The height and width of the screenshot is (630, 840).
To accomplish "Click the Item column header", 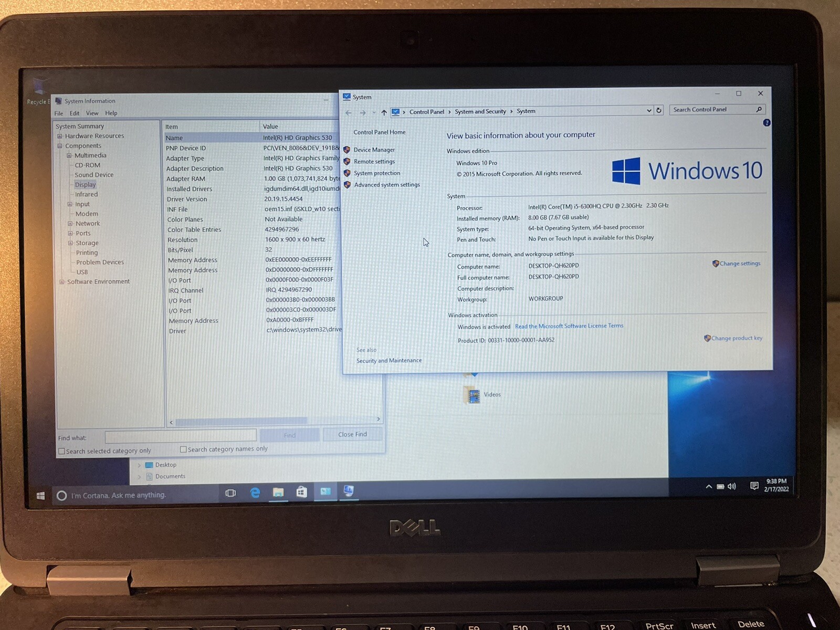I will coord(212,127).
